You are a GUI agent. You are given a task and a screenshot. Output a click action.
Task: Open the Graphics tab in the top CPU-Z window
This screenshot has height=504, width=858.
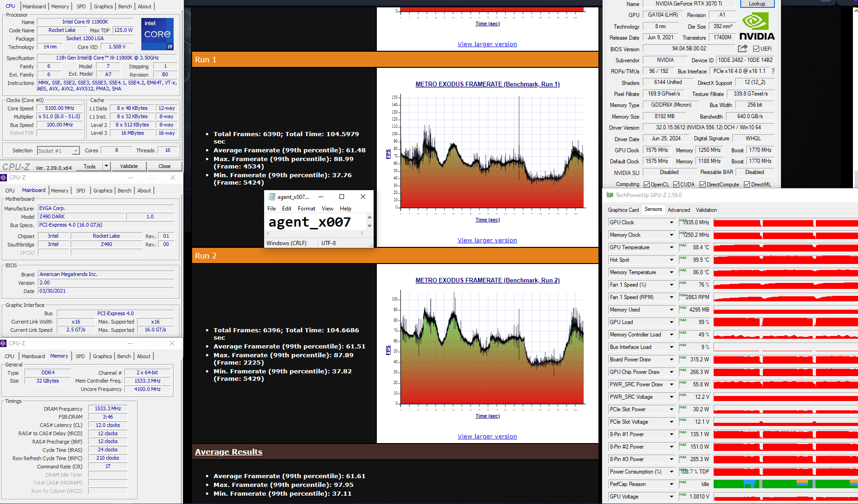(x=103, y=6)
